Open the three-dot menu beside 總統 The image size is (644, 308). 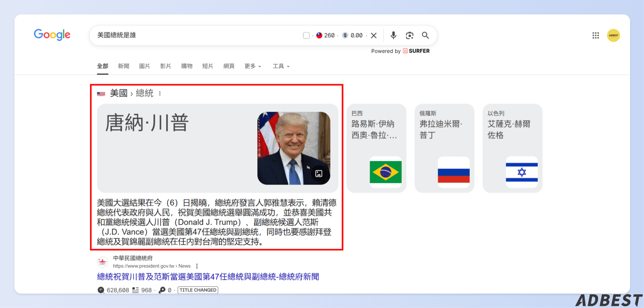[x=160, y=94]
